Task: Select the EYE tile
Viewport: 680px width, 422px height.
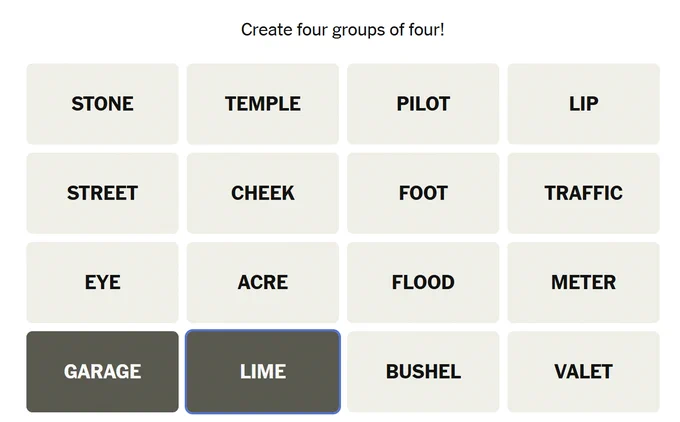Action: click(x=102, y=283)
